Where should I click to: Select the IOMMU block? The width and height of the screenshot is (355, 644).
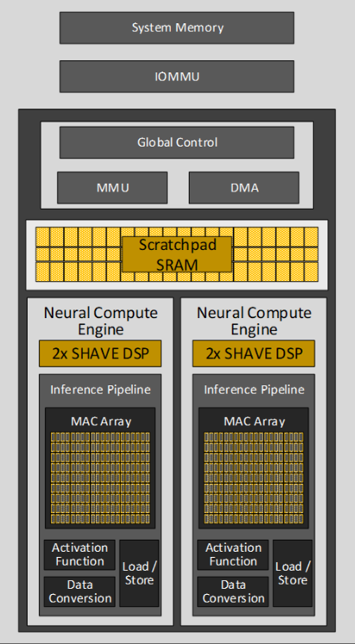[177, 77]
